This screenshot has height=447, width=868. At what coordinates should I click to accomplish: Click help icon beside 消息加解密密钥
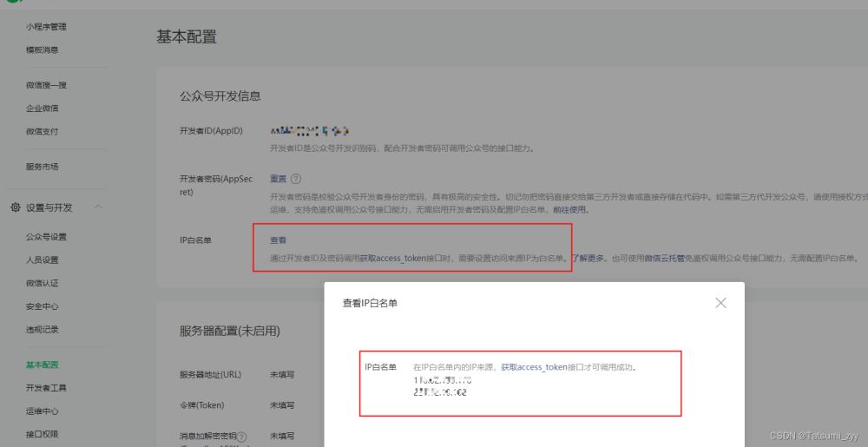click(x=242, y=437)
